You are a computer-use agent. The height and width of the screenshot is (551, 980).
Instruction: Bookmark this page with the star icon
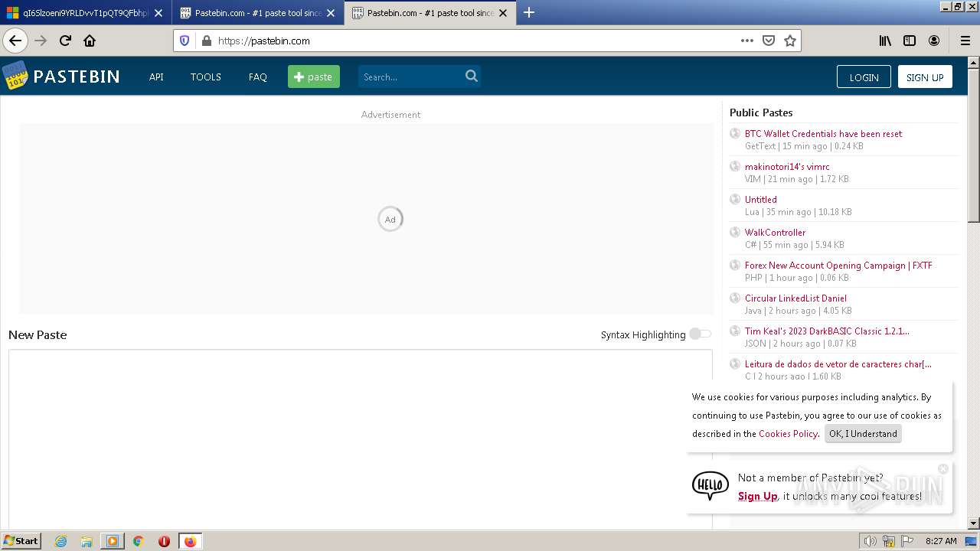[790, 41]
